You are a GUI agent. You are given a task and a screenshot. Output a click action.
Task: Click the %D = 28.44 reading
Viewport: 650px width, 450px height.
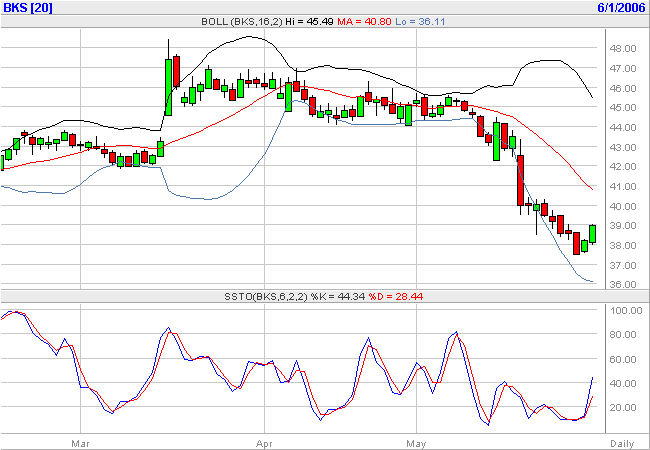tap(396, 297)
